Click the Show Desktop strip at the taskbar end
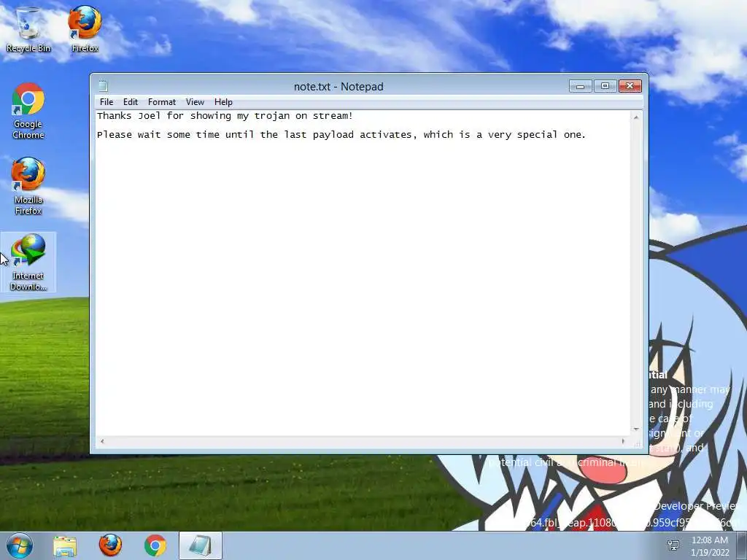Image resolution: width=747 pixels, height=560 pixels. click(x=742, y=545)
